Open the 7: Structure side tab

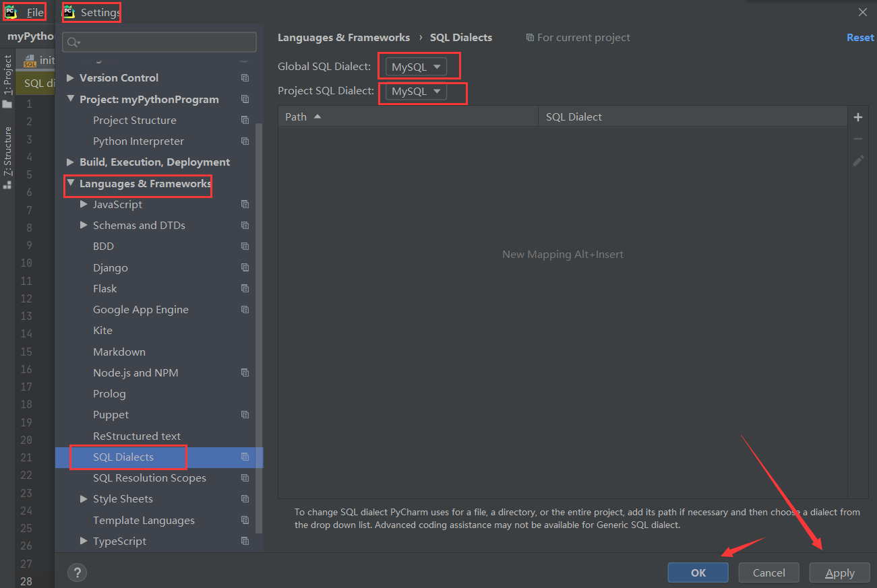(7, 152)
